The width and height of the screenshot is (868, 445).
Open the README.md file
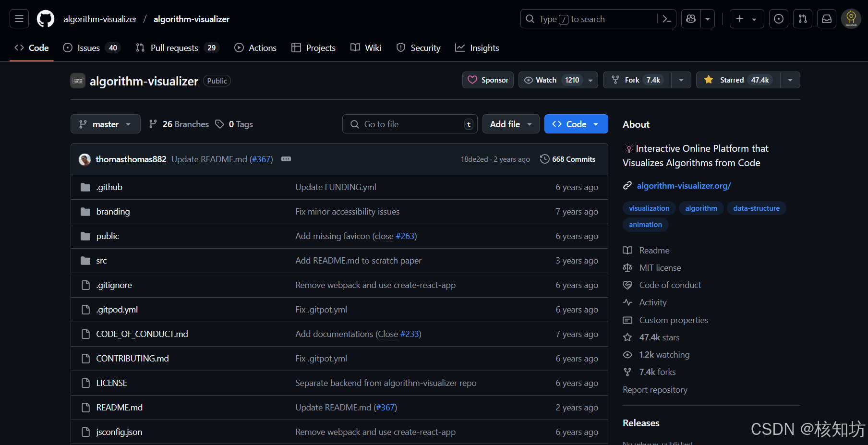click(x=120, y=407)
